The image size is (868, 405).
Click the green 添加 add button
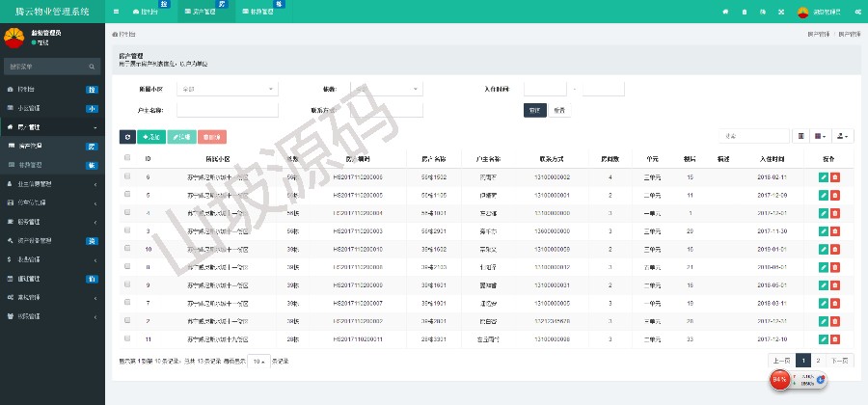[151, 137]
